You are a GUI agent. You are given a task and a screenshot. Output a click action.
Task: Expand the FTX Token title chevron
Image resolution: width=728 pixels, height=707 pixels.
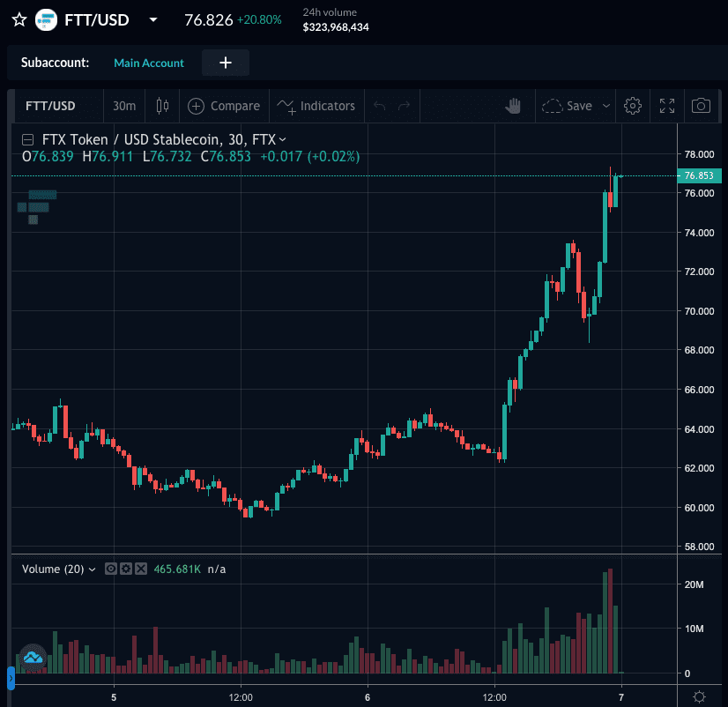[x=283, y=139]
